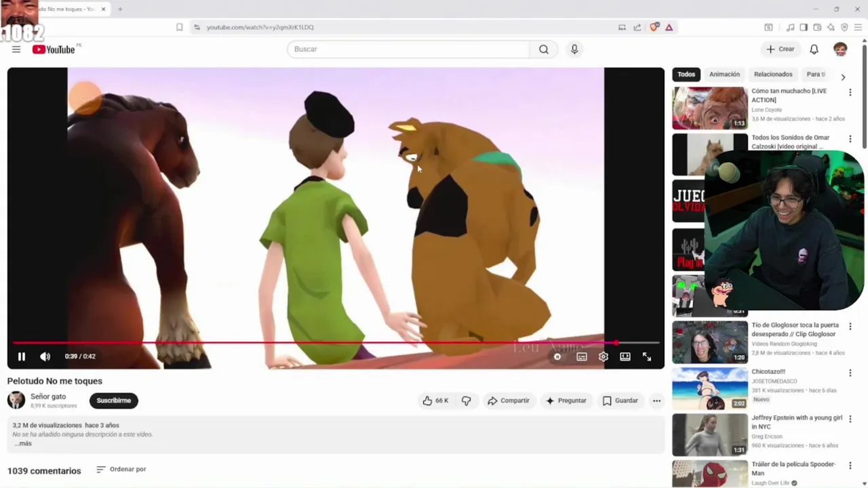Open Tráiler de la película Spooder-Man title
The image size is (868, 488).
pyautogui.click(x=793, y=468)
